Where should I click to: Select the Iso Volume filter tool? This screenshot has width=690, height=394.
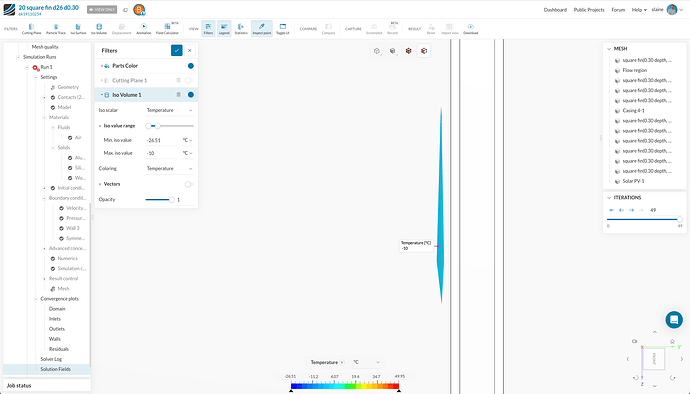coord(99,29)
